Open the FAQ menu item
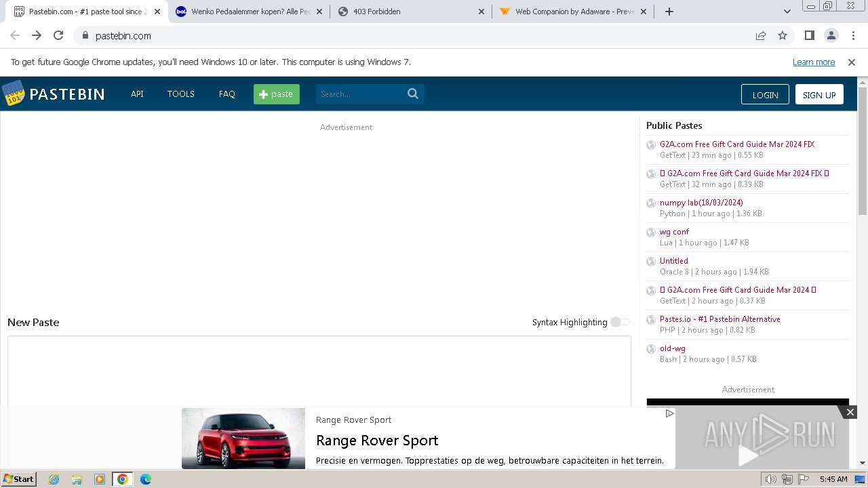 pos(227,94)
